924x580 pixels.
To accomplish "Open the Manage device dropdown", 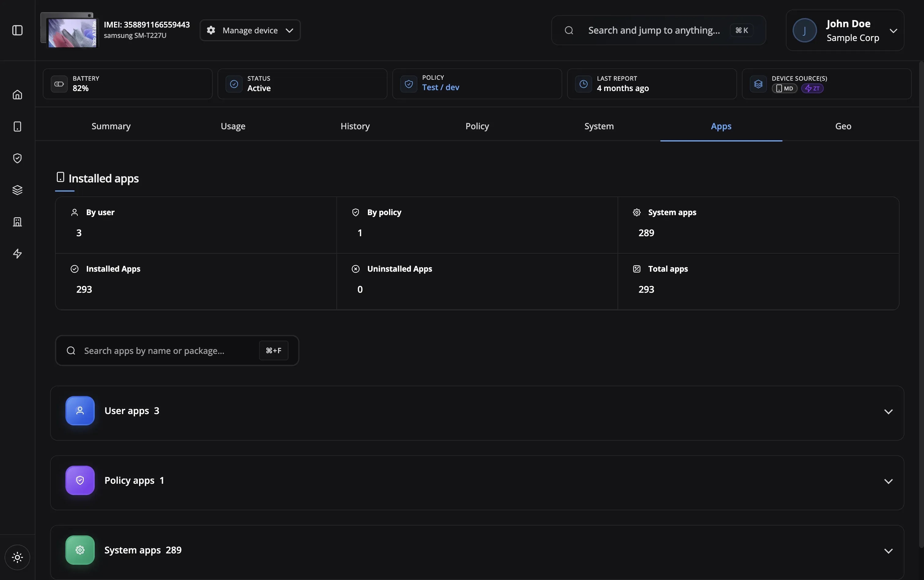I will pos(250,30).
